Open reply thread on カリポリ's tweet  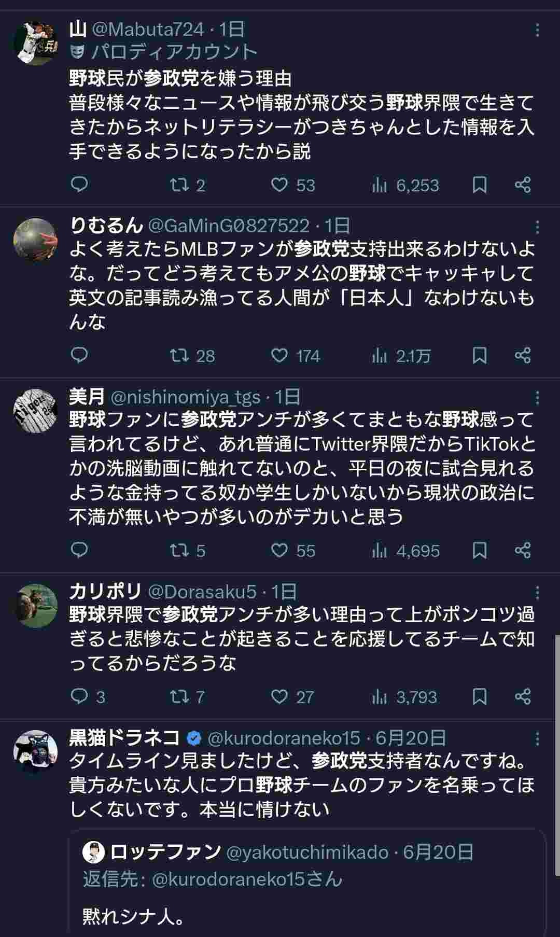(79, 696)
